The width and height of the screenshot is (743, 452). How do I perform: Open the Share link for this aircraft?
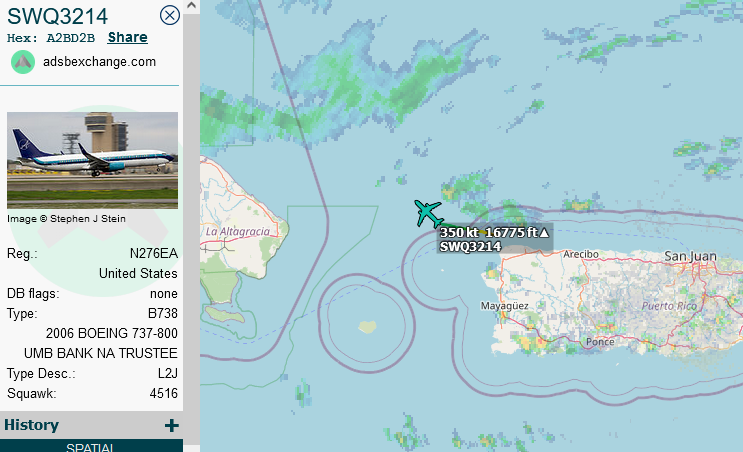[127, 37]
